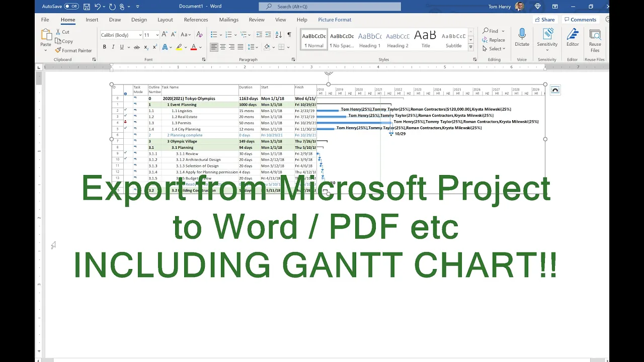This screenshot has width=644, height=362.
Task: Shrink the font size
Action: coord(174,35)
